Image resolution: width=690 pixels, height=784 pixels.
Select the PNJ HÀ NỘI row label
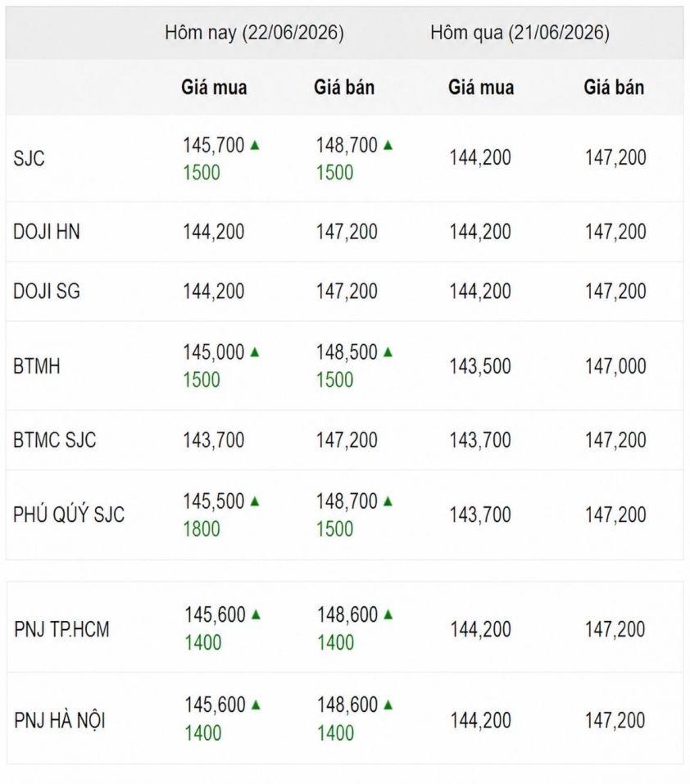point(60,720)
